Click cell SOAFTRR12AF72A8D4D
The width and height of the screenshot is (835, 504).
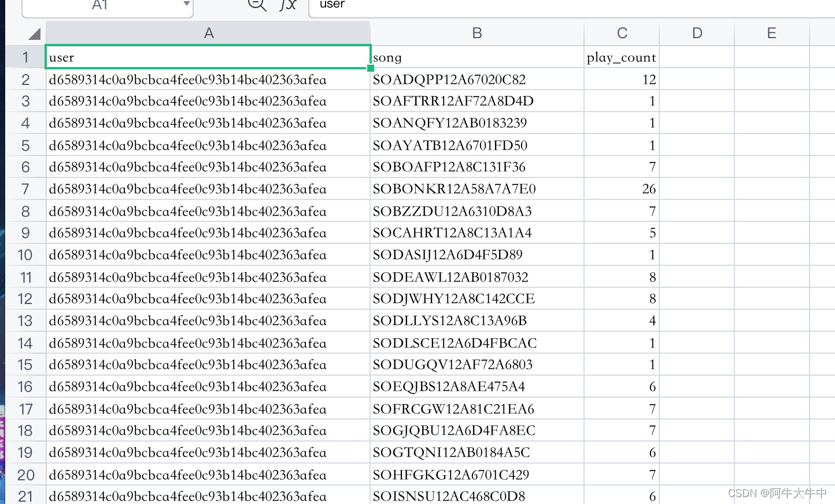click(477, 101)
